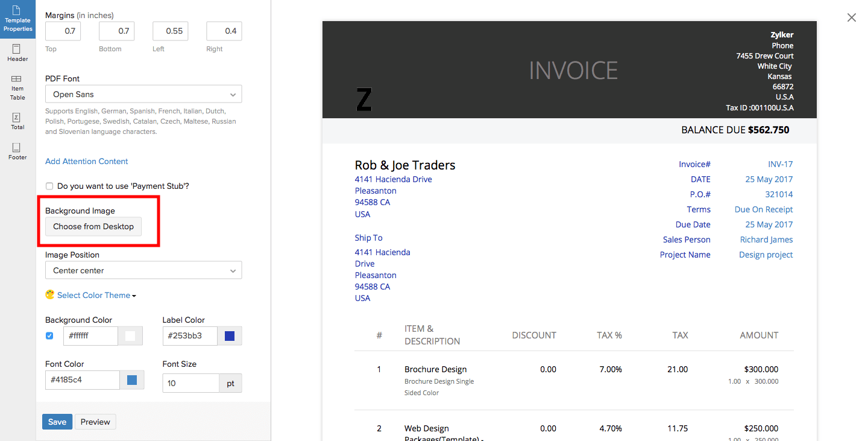
Task: Open the Image Position dropdown showing Center center
Action: click(x=143, y=270)
